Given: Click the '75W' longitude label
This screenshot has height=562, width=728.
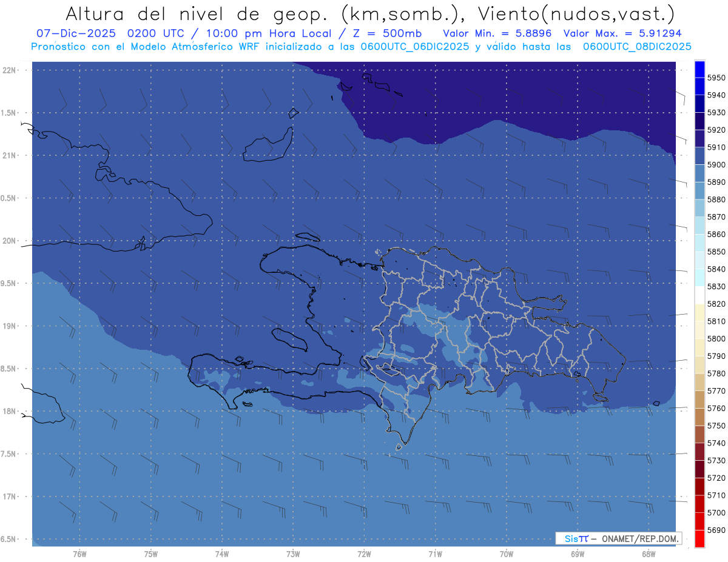Looking at the screenshot, I should pos(150,554).
